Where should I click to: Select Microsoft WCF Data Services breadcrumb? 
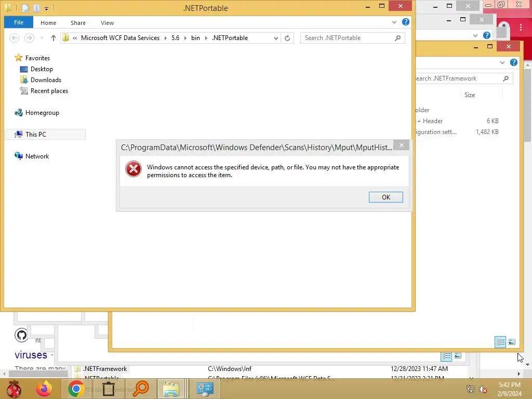coord(120,38)
